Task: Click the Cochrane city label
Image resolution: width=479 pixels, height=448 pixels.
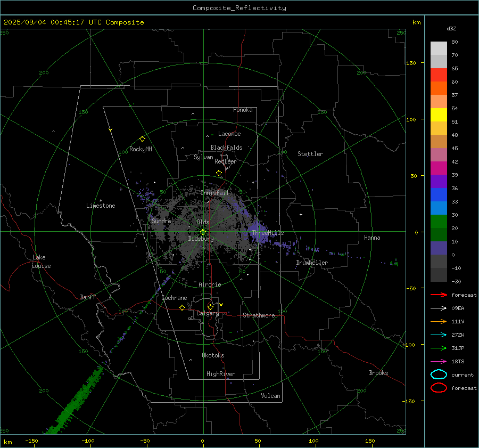Action: pyautogui.click(x=174, y=298)
